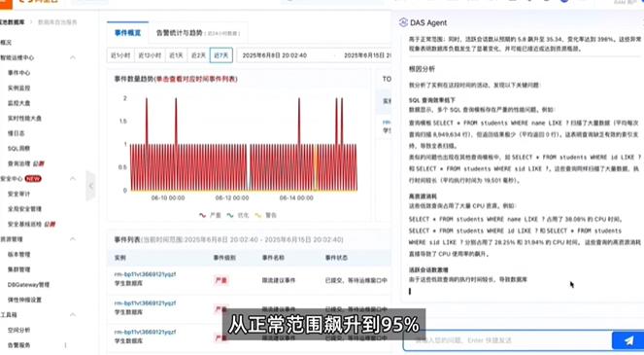Viewport: 644px width, 355px height.
Task: Open 集群管理 in the sidebar
Action: pyautogui.click(x=18, y=269)
